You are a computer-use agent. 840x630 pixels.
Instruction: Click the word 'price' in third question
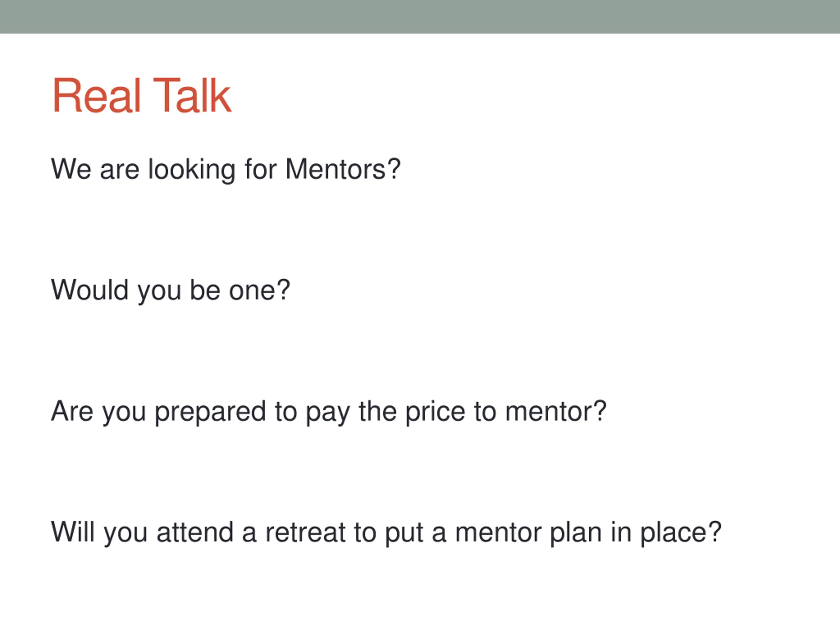435,412
